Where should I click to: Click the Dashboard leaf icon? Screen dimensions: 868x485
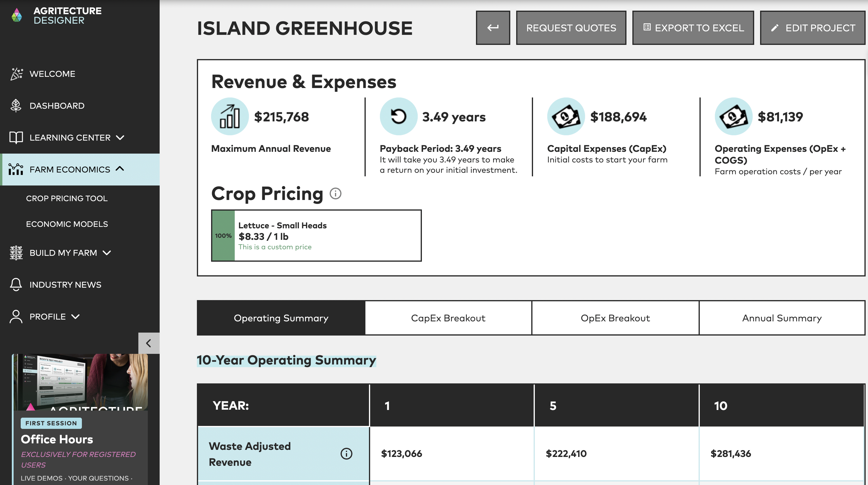pos(16,106)
